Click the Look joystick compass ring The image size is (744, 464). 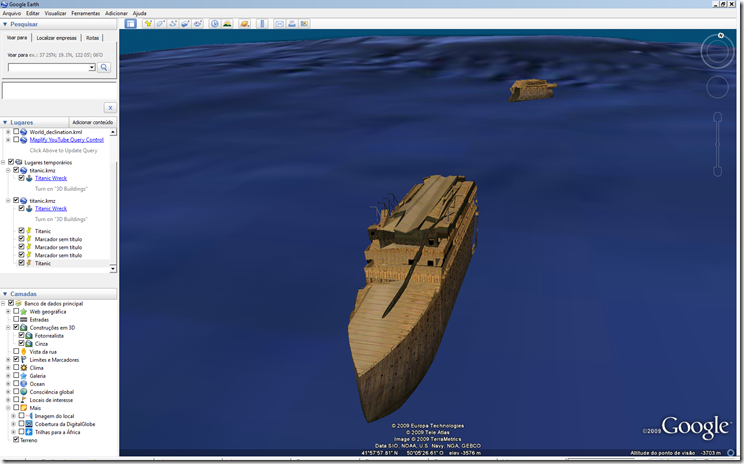[717, 52]
